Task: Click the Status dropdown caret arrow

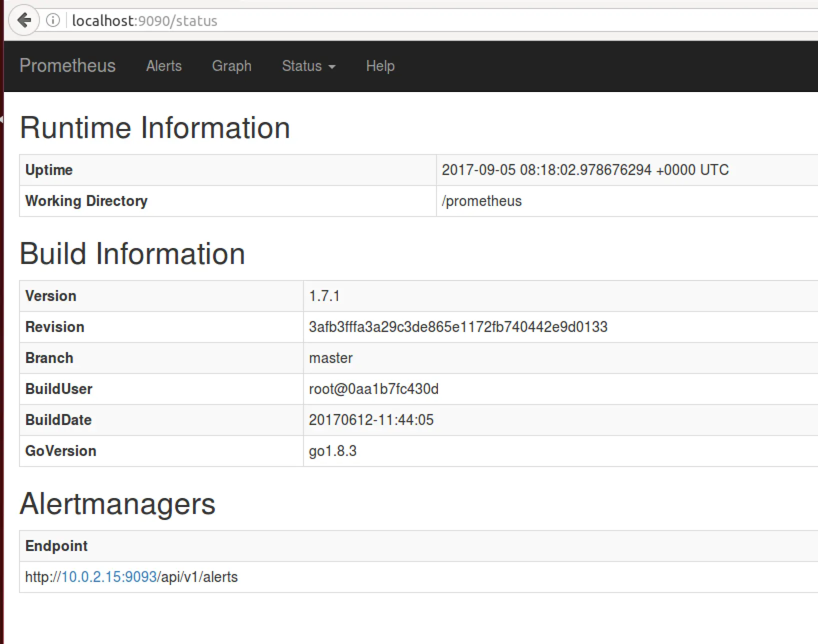Action: click(331, 66)
